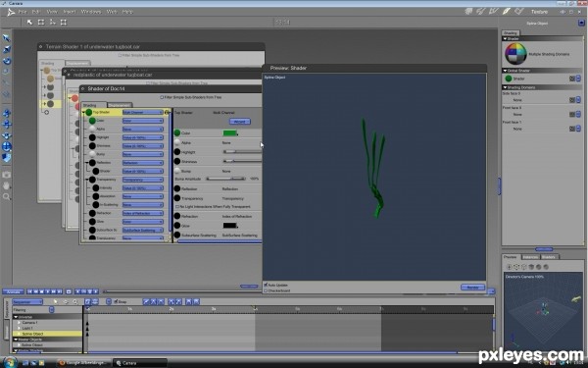Image resolution: width=588 pixels, height=368 pixels.
Task: Click the green Shader ball in Global Shader
Action: 509,79
